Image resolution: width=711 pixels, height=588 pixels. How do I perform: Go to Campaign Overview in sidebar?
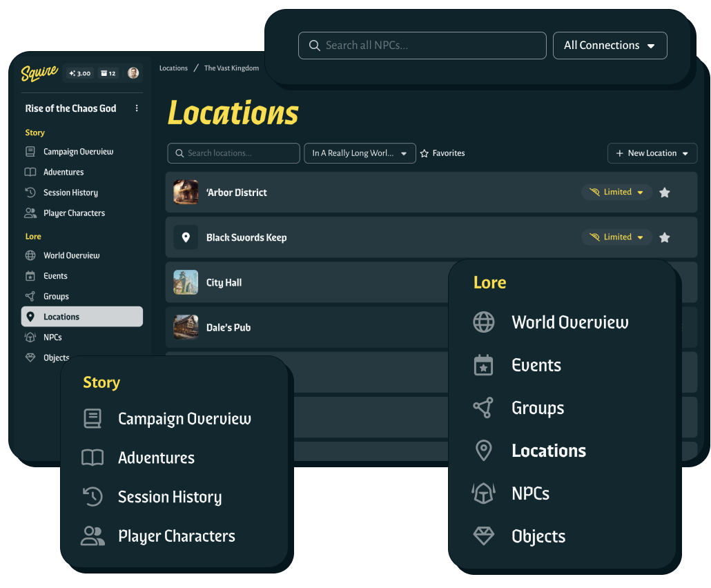click(78, 152)
